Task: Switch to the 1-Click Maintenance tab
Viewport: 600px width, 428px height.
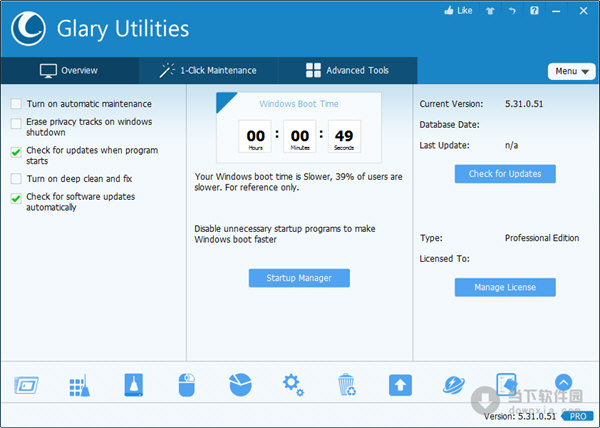Action: 209,70
